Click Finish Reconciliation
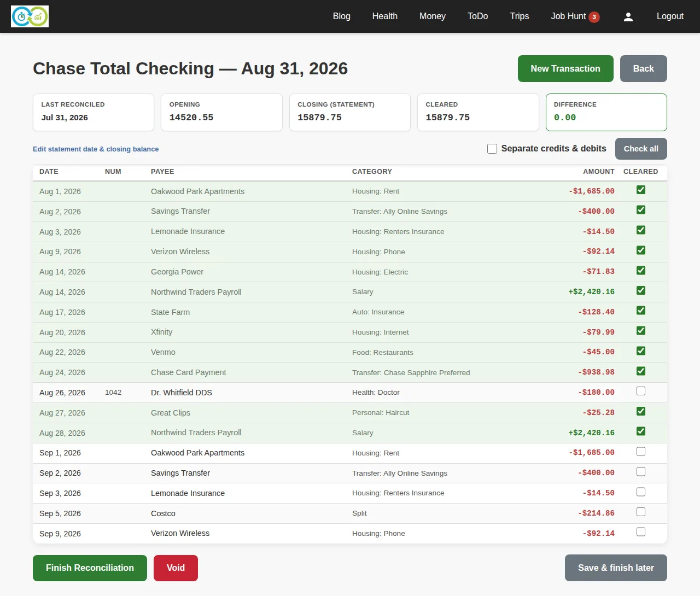 pyautogui.click(x=90, y=568)
